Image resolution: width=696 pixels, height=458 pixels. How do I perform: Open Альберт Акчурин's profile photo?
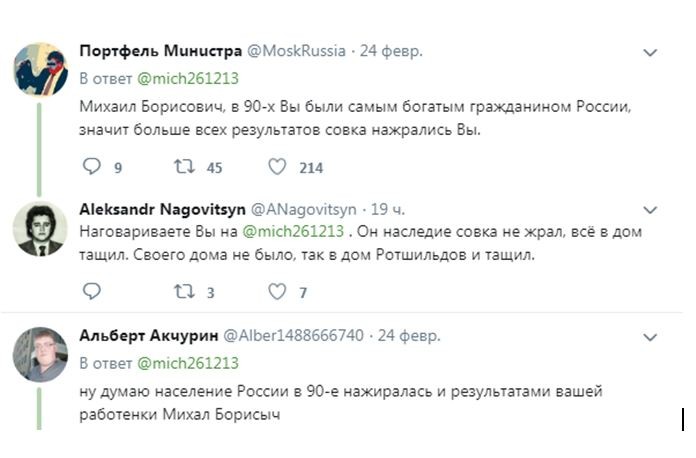click(x=40, y=354)
